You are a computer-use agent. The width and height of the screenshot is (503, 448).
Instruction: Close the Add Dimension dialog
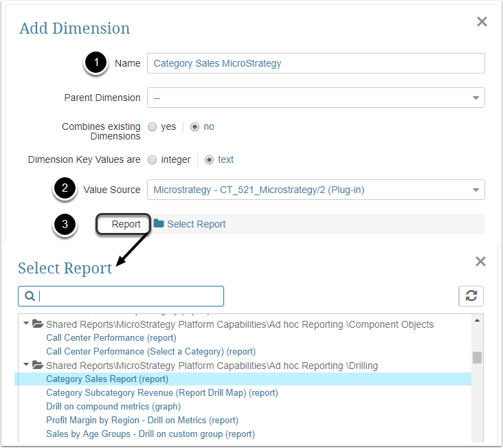click(482, 21)
